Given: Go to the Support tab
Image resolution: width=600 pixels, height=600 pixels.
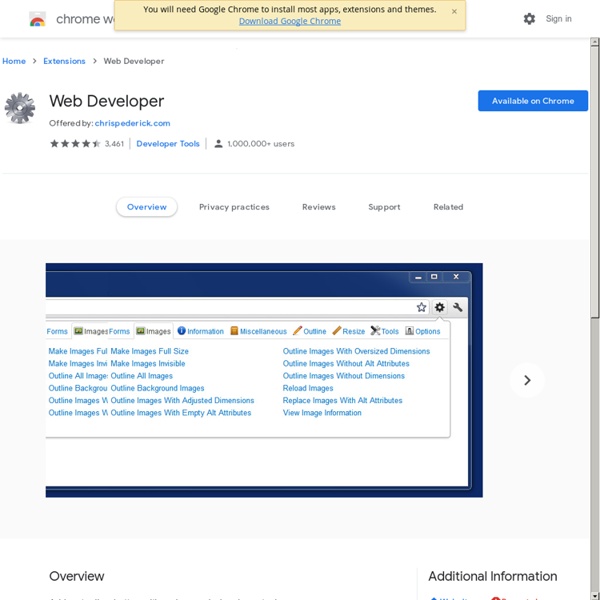Looking at the screenshot, I should click(384, 207).
